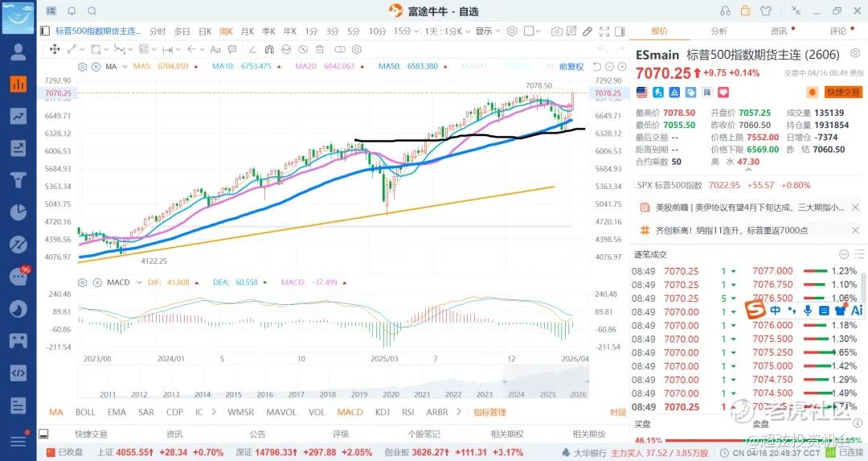Open the account profile sidebar icon
Viewport: 868px width, 461px height.
(18, 52)
